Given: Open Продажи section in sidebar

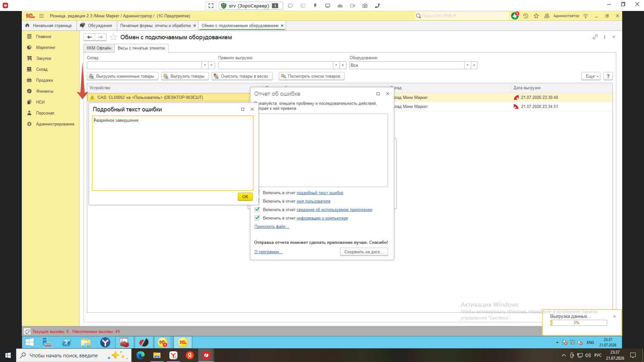Looking at the screenshot, I should point(40,80).
